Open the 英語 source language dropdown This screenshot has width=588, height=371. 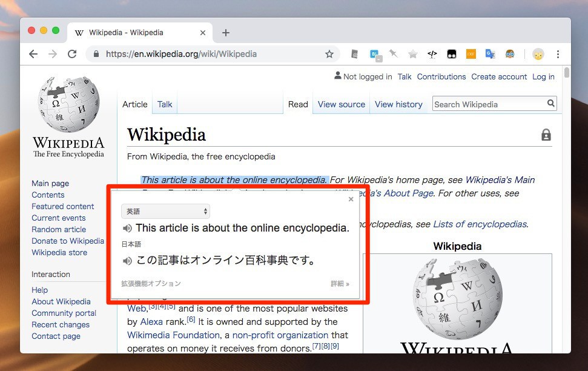point(165,212)
